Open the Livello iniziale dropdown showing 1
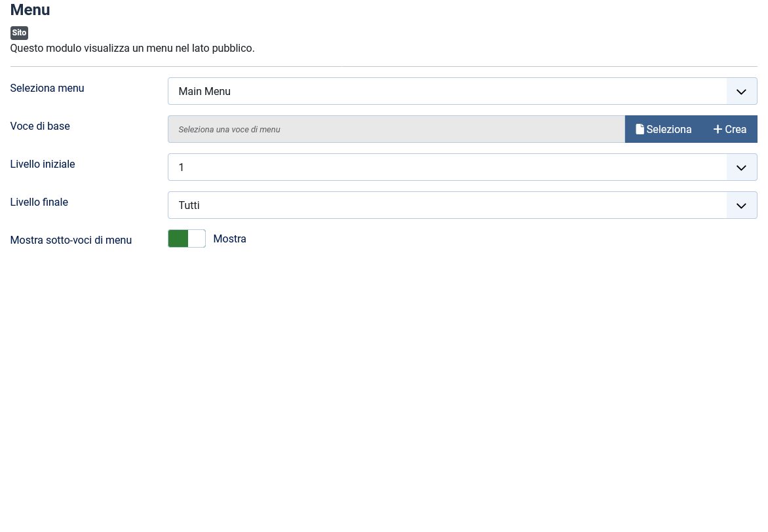 pos(447,168)
